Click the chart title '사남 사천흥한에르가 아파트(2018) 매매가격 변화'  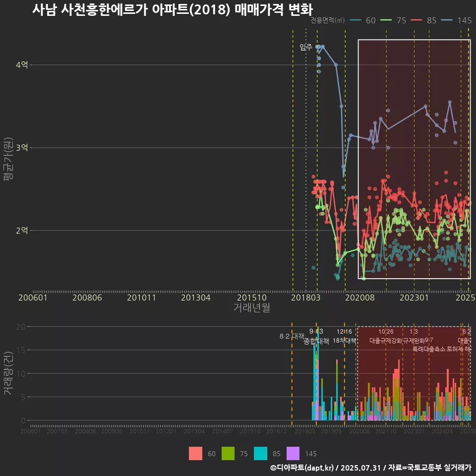coord(173,10)
